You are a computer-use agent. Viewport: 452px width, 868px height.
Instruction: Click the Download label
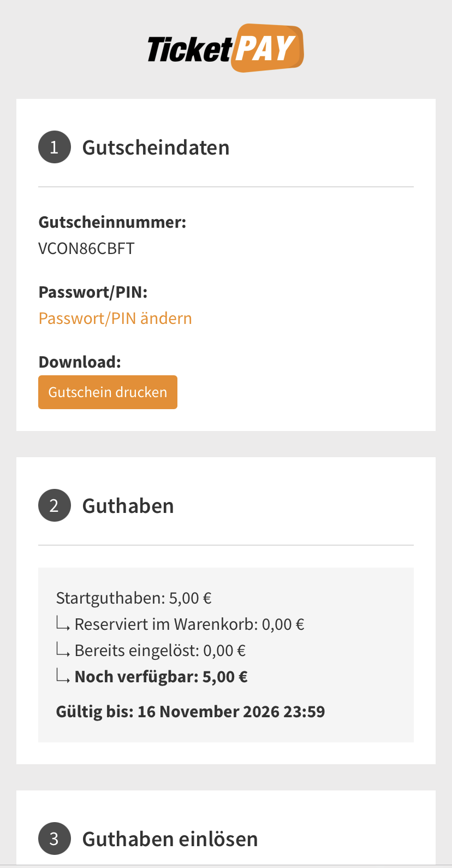point(80,362)
